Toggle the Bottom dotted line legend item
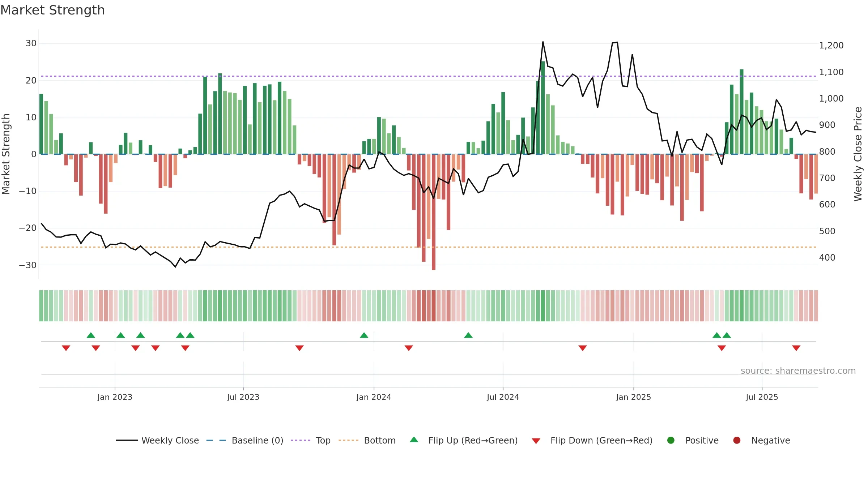 [x=367, y=440]
